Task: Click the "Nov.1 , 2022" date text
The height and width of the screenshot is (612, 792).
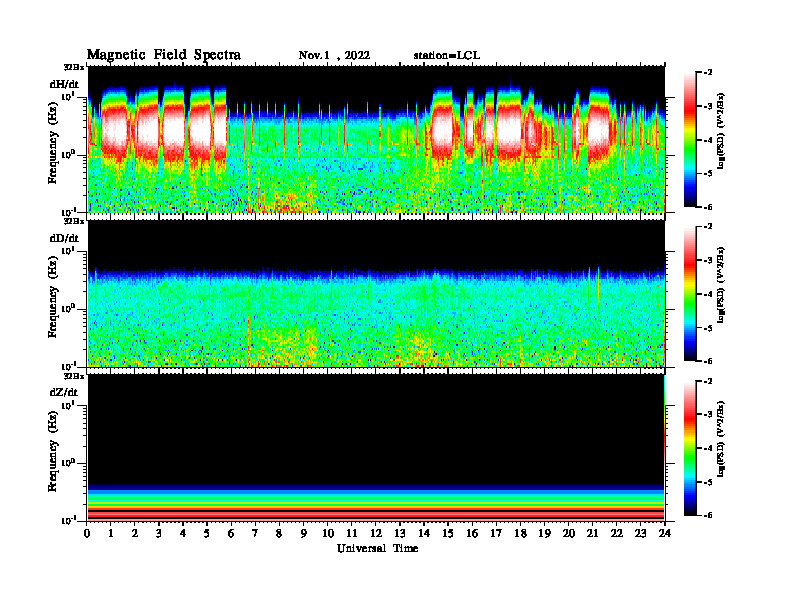Action: (334, 56)
